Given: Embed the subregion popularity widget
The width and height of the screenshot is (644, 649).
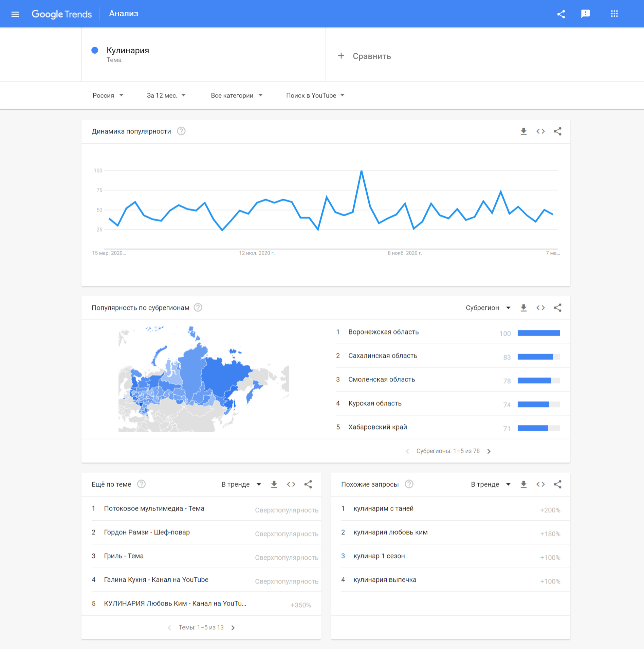Looking at the screenshot, I should [x=540, y=308].
